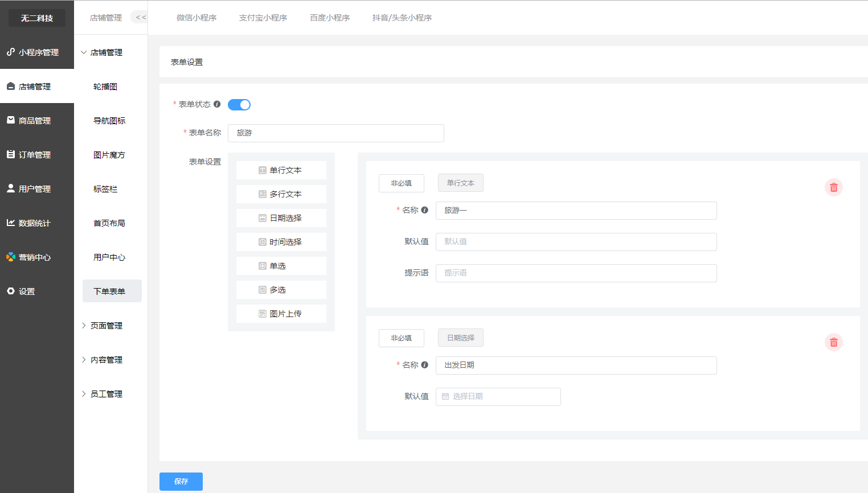This screenshot has height=493, width=868.
Task: Click the 日期选择 type tag on second field
Action: (x=461, y=338)
